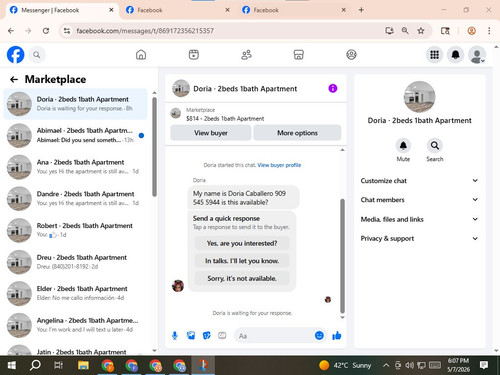The height and width of the screenshot is (375, 500).
Task: Open Doria conversation in chat list
Action: point(75,104)
